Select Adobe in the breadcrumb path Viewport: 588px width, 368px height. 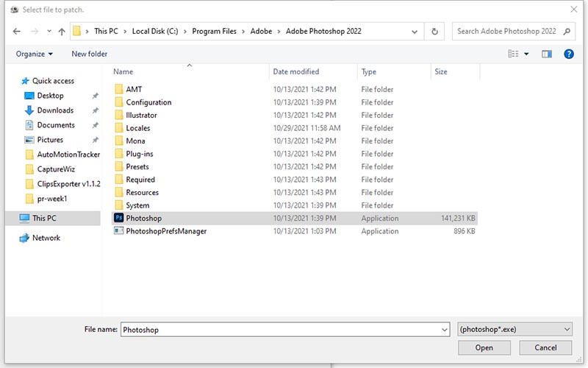coord(261,31)
